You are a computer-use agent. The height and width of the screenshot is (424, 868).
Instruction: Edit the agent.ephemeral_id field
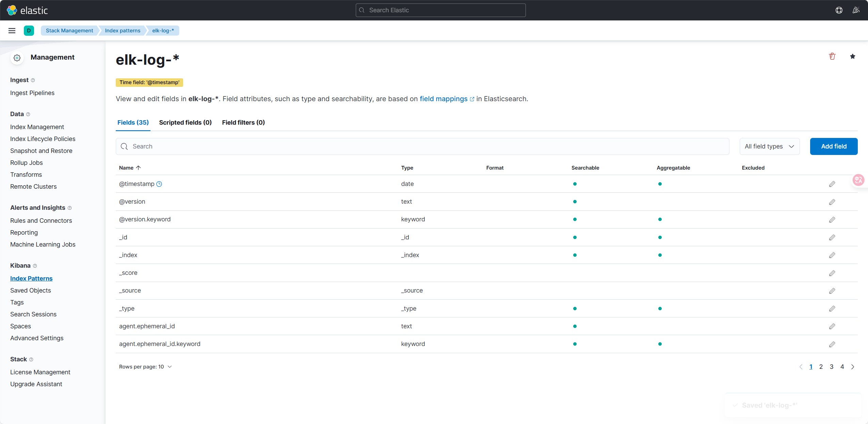click(x=832, y=326)
